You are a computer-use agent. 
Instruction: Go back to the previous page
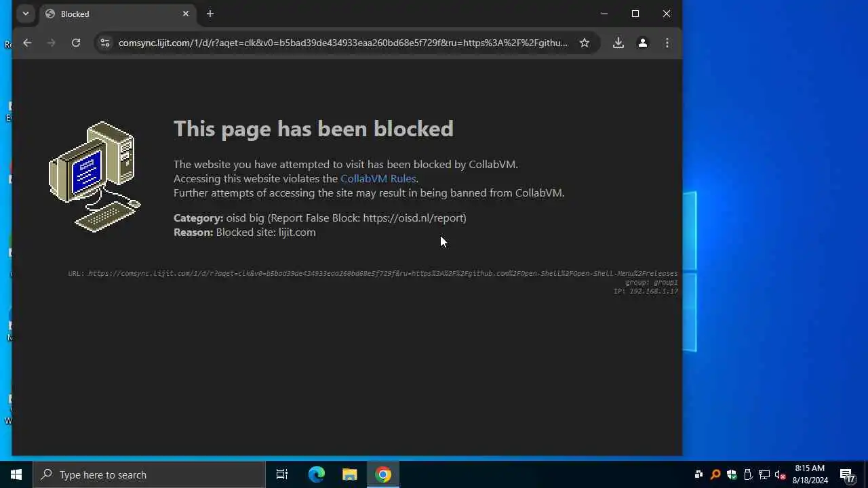(x=27, y=43)
